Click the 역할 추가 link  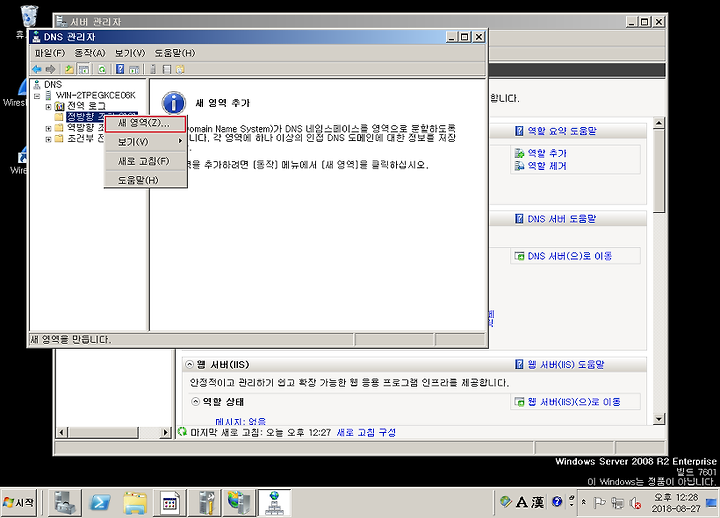[547, 153]
